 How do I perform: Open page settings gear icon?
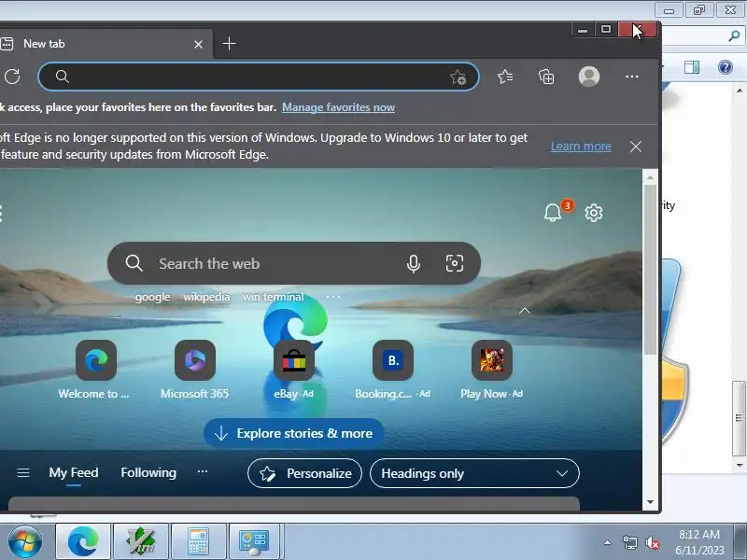point(594,213)
